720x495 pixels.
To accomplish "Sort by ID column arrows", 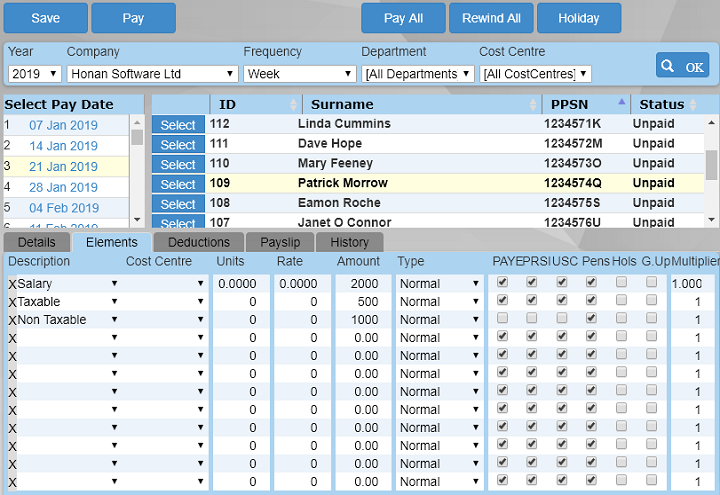I will point(294,105).
